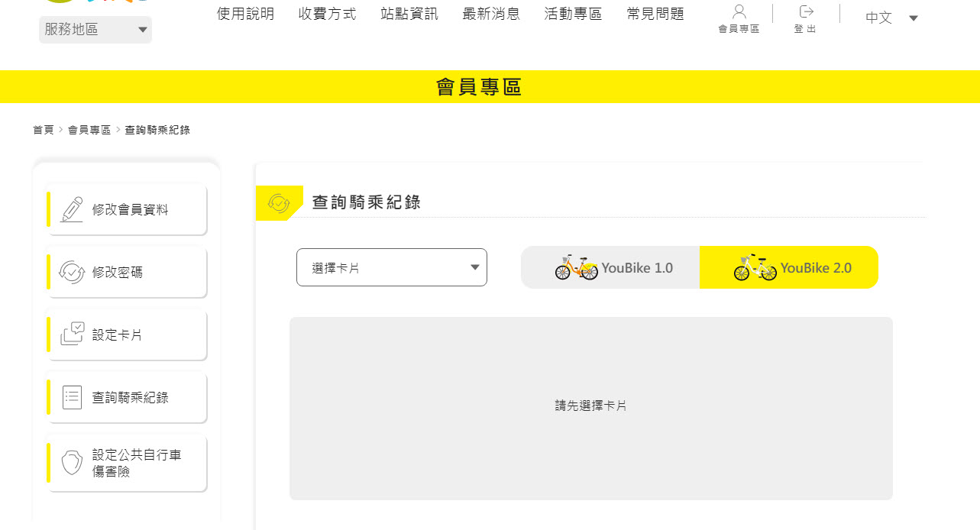The image size is (980, 530).
Task: Click the 請先選擇卡片 message
Action: click(x=591, y=406)
